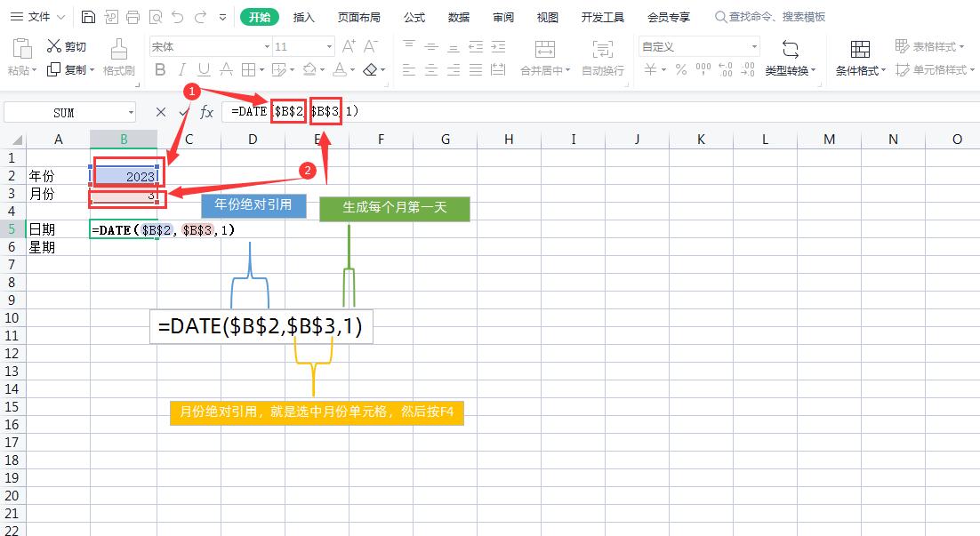Open the font name dropdown showing 宋体
This screenshot has height=536, width=980.
pos(209,45)
